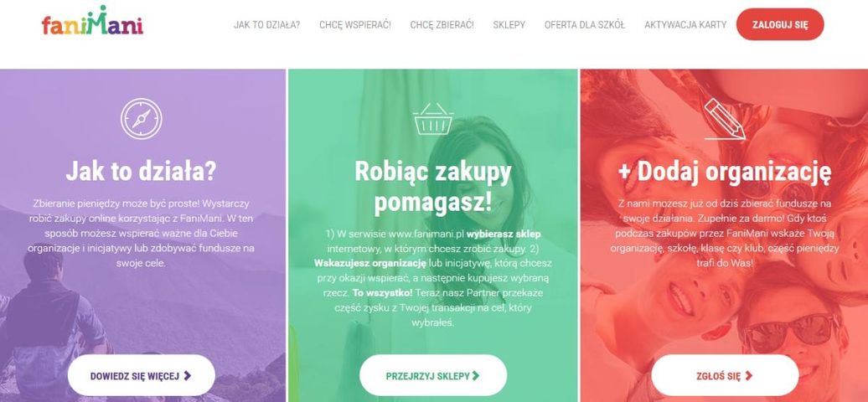Screen dimensions: 868x402
Task: Open the Sklepy navigation link
Action: (509, 25)
